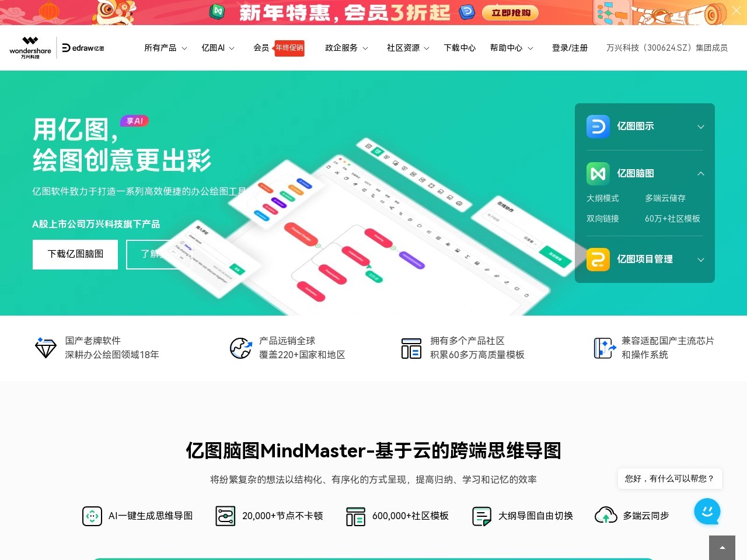Click the 多端云同步 cloud icon
Image resolution: width=747 pixels, height=560 pixels.
click(606, 516)
